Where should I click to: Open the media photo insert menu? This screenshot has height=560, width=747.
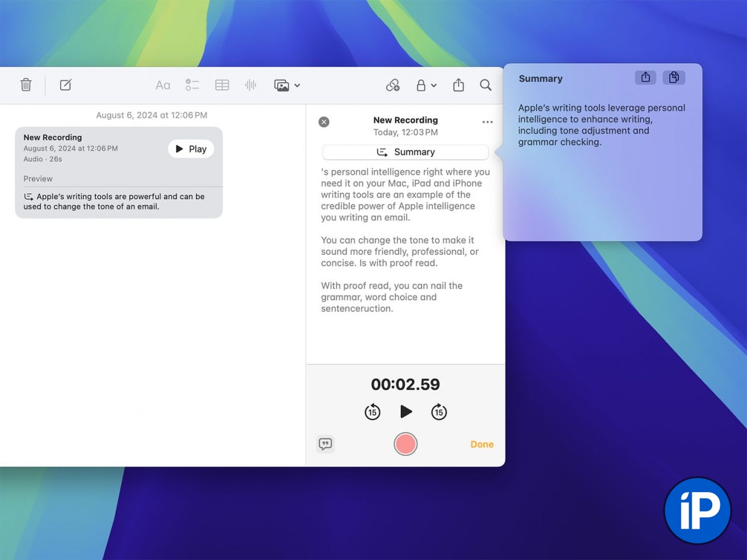click(x=287, y=85)
